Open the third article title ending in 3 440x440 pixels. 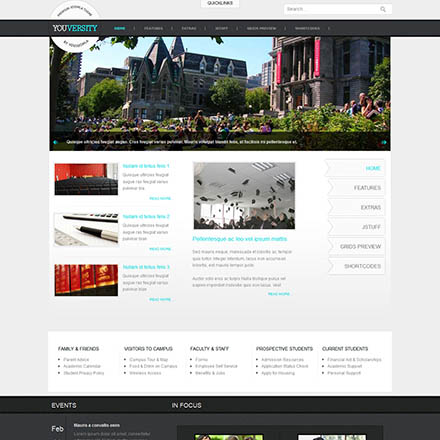pos(146,267)
